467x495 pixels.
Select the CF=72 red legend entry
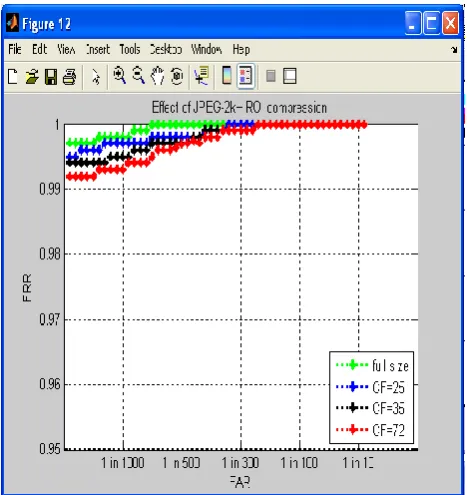[x=370, y=430]
